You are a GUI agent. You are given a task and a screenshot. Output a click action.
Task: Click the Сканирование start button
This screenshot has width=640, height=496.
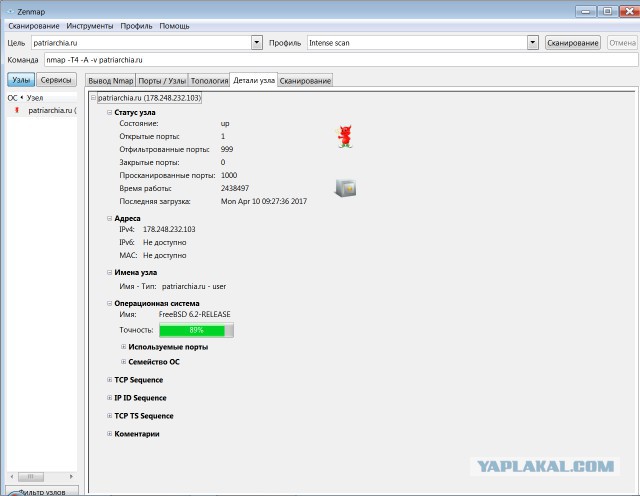(573, 43)
